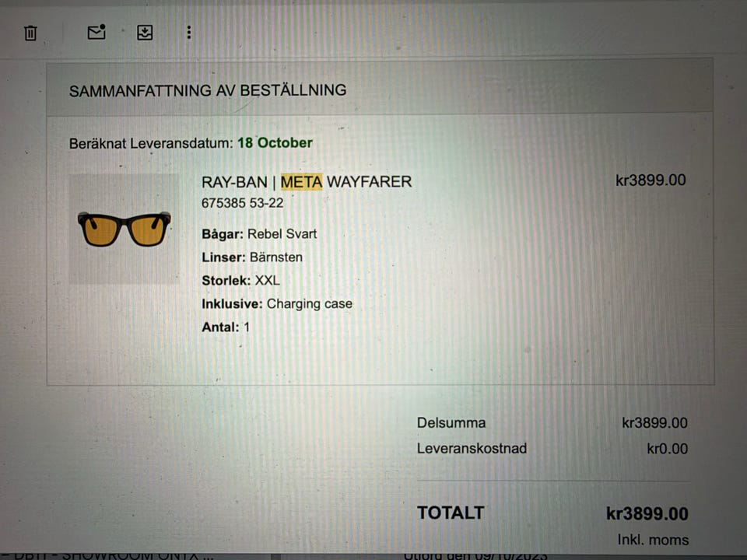Viewport: 747px width, 560px height.
Task: Click the frame line Bågar: Rebel Svart
Action: click(x=259, y=234)
